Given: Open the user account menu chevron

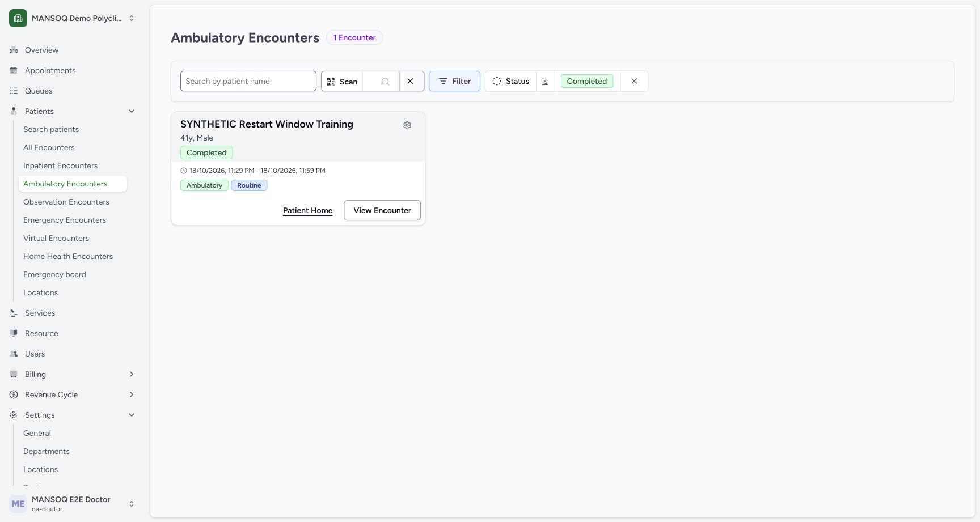Looking at the screenshot, I should coord(132,504).
